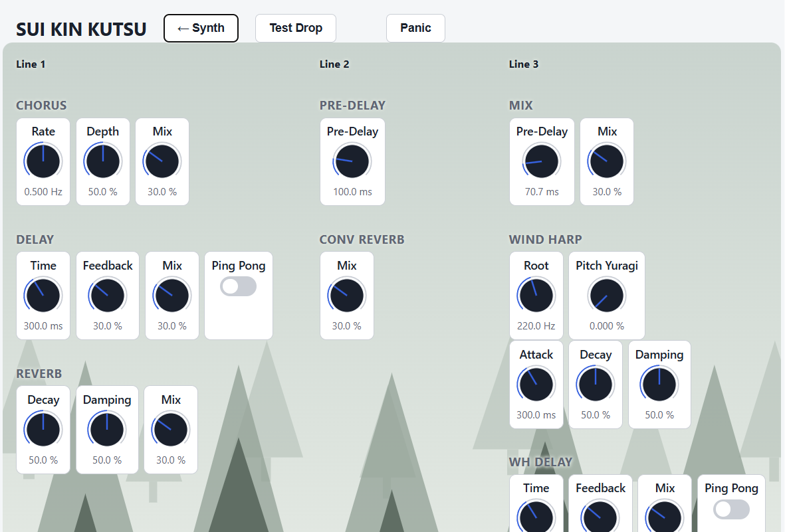
Task: Click the 220.0 Hz Root value
Action: coord(536,326)
